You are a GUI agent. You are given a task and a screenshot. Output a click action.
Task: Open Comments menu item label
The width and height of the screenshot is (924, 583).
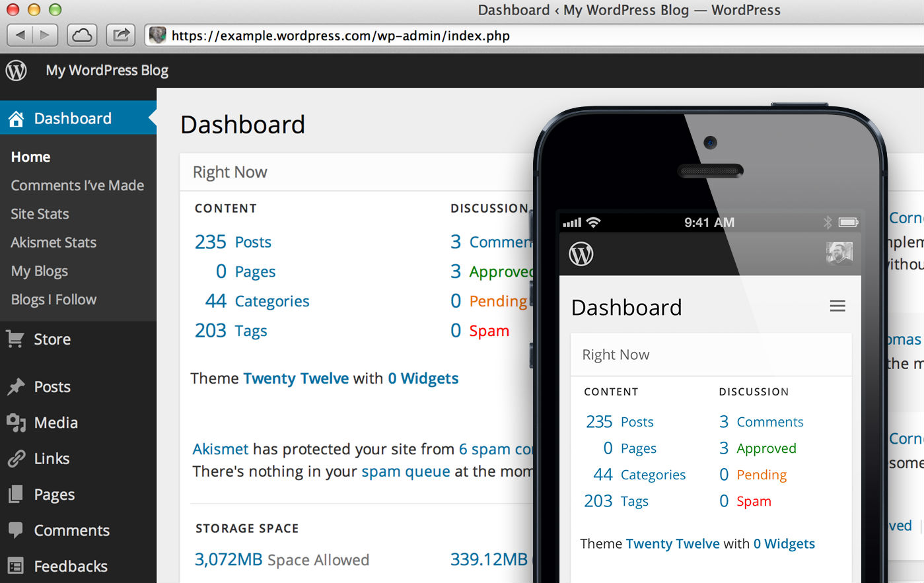(x=72, y=530)
